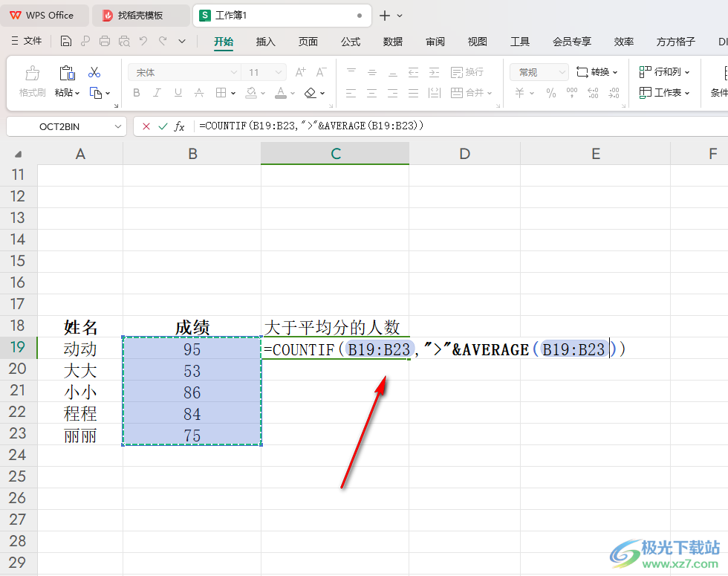Click the new tab plus button

coord(385,16)
